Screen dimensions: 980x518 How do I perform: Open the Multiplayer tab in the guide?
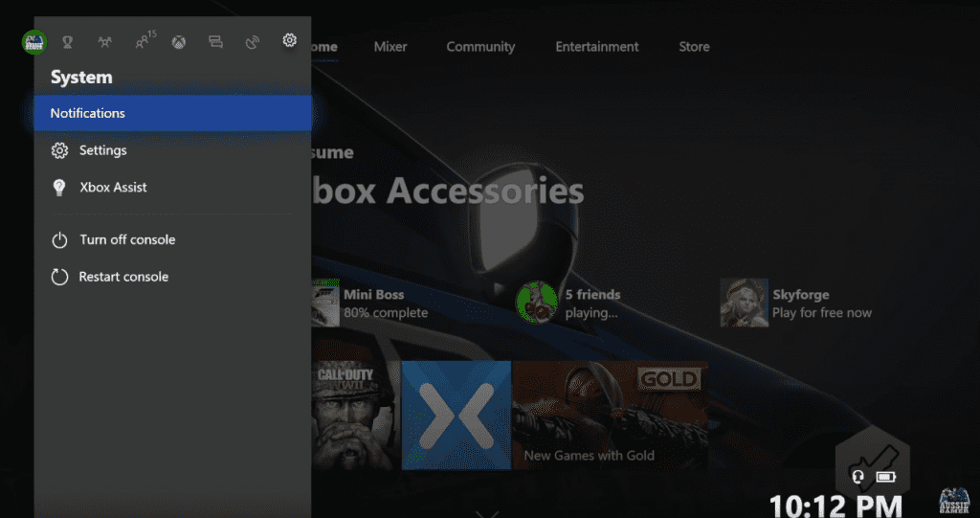coord(105,42)
